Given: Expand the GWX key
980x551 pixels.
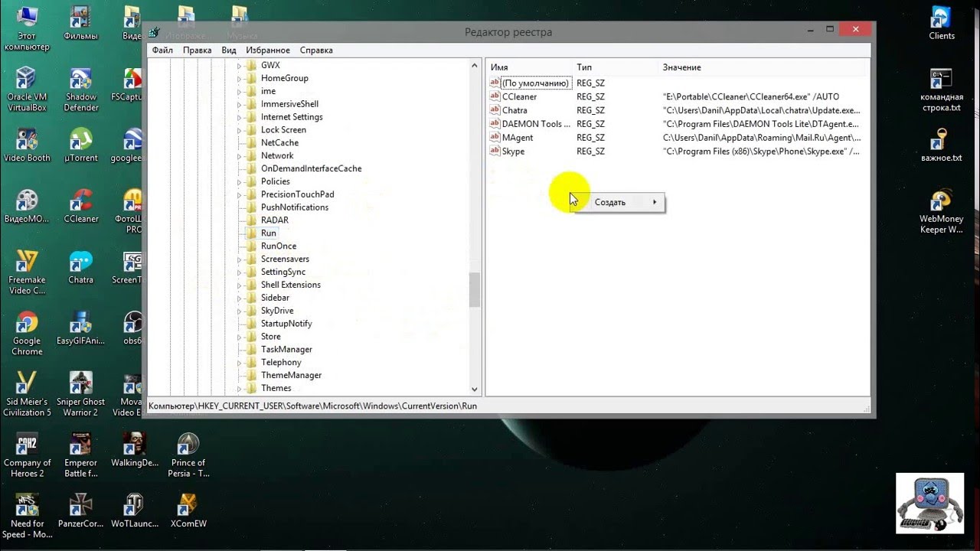Looking at the screenshot, I should pos(239,65).
